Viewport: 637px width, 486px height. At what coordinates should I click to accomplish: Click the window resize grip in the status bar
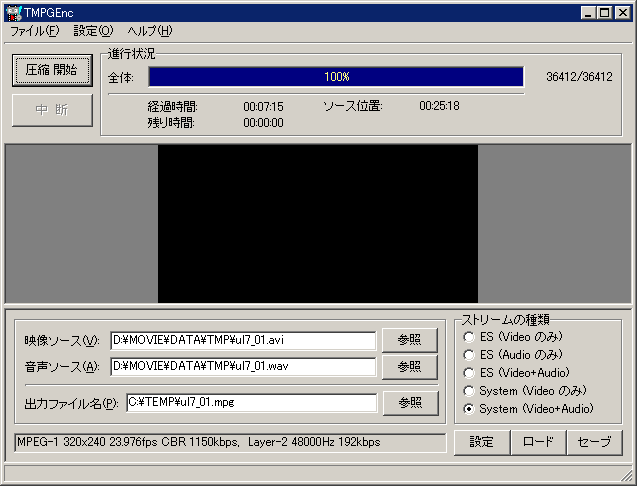click(x=625, y=474)
